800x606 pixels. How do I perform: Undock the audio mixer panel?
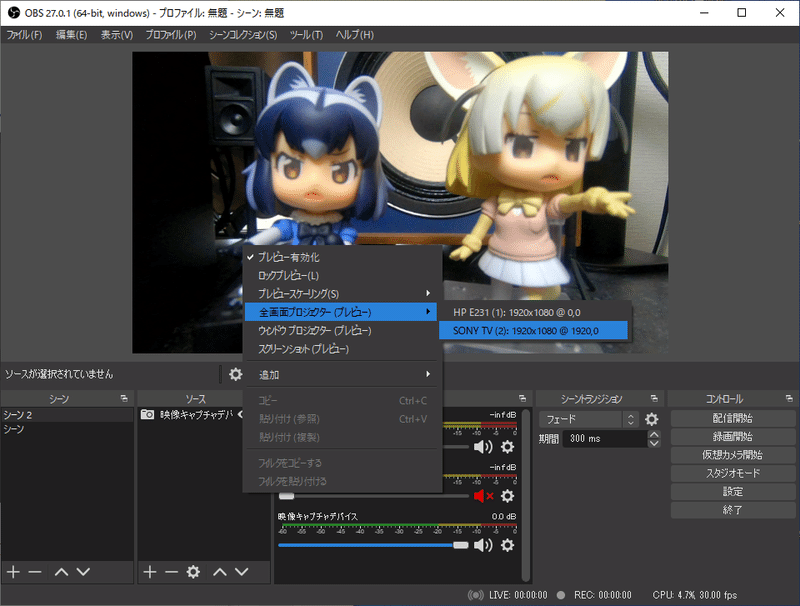[522, 398]
